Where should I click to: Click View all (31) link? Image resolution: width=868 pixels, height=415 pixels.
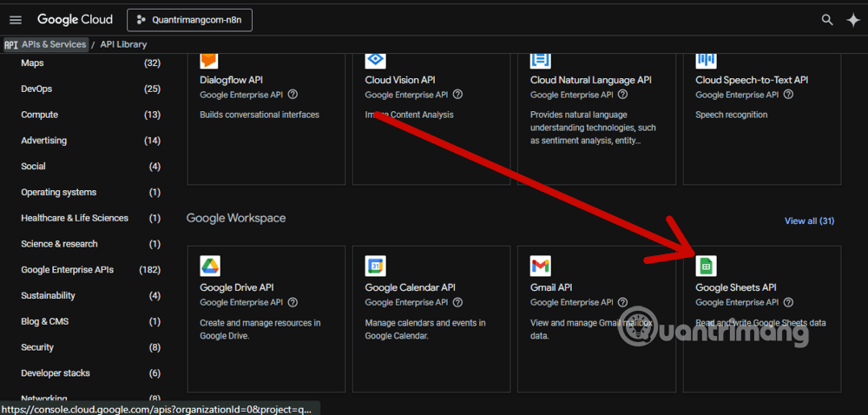pos(809,221)
